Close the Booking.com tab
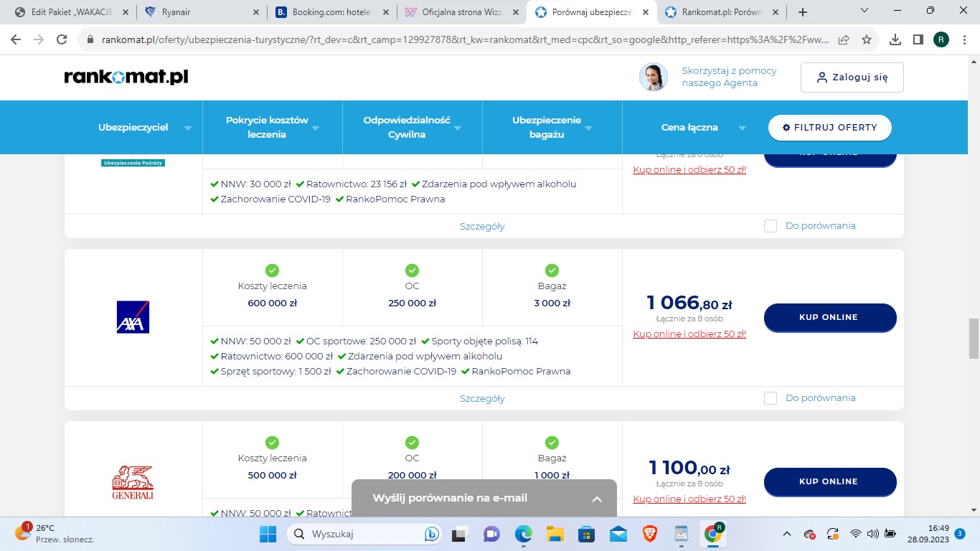The width and height of the screenshot is (980, 551). tap(385, 12)
